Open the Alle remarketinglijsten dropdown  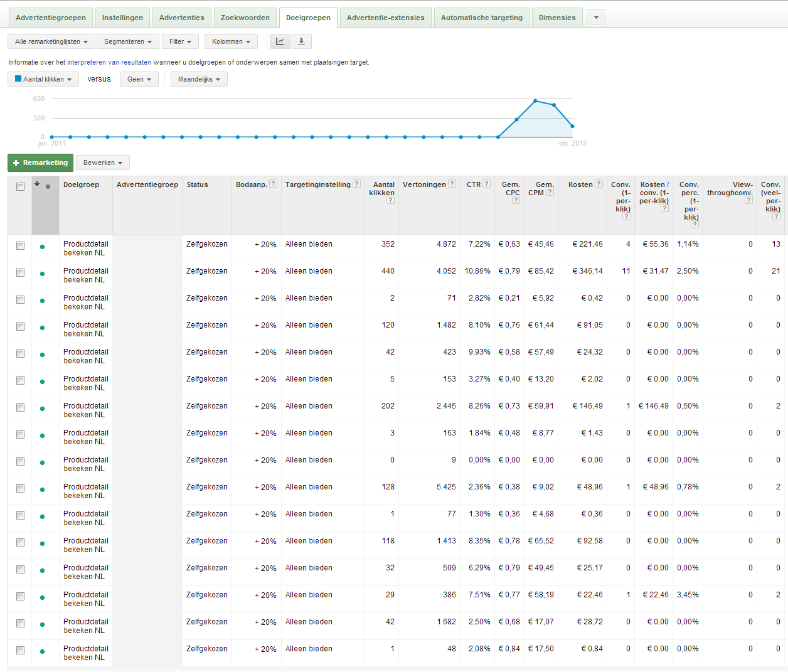(51, 41)
